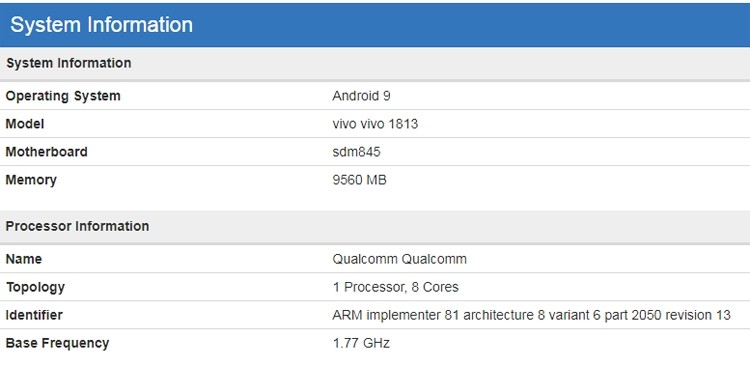Select the vivo vivo 1813 model value
This screenshot has width=750, height=365.
tap(375, 124)
